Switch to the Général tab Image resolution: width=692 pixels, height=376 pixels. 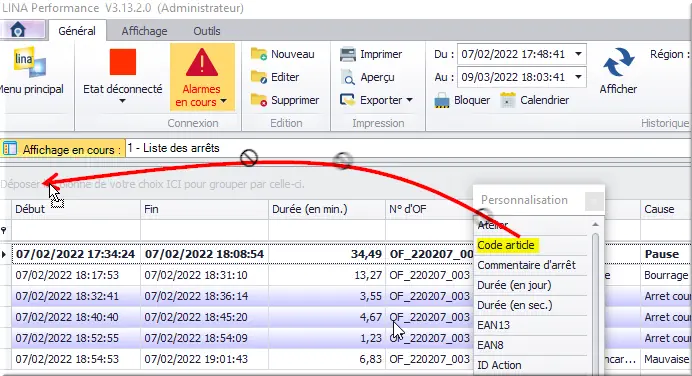[x=77, y=31]
